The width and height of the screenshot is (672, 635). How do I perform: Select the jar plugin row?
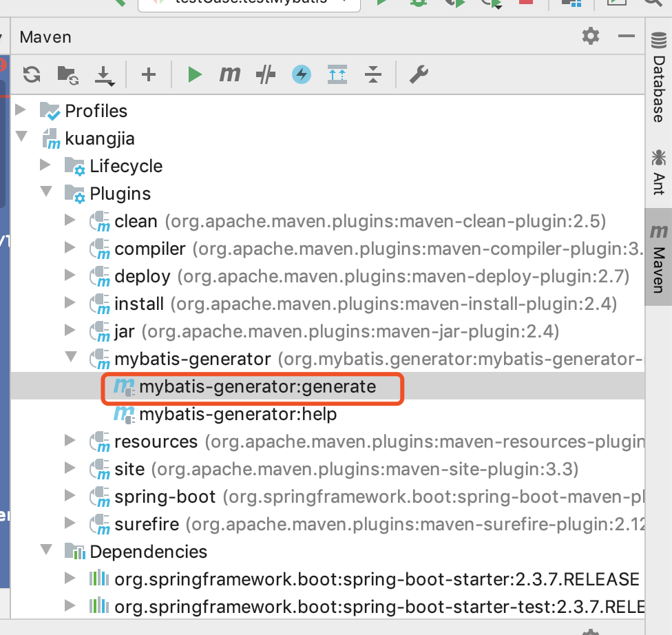click(x=328, y=331)
